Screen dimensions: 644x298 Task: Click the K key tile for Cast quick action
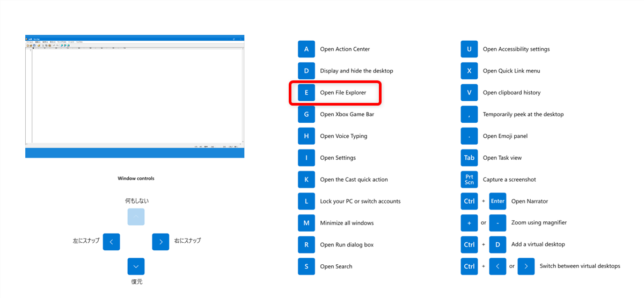point(306,180)
